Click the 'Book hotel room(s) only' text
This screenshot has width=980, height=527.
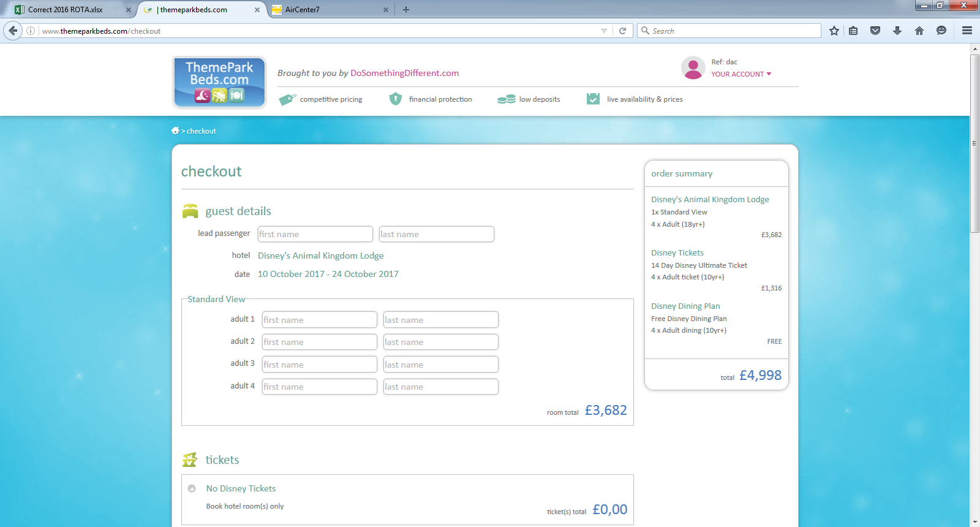click(245, 506)
